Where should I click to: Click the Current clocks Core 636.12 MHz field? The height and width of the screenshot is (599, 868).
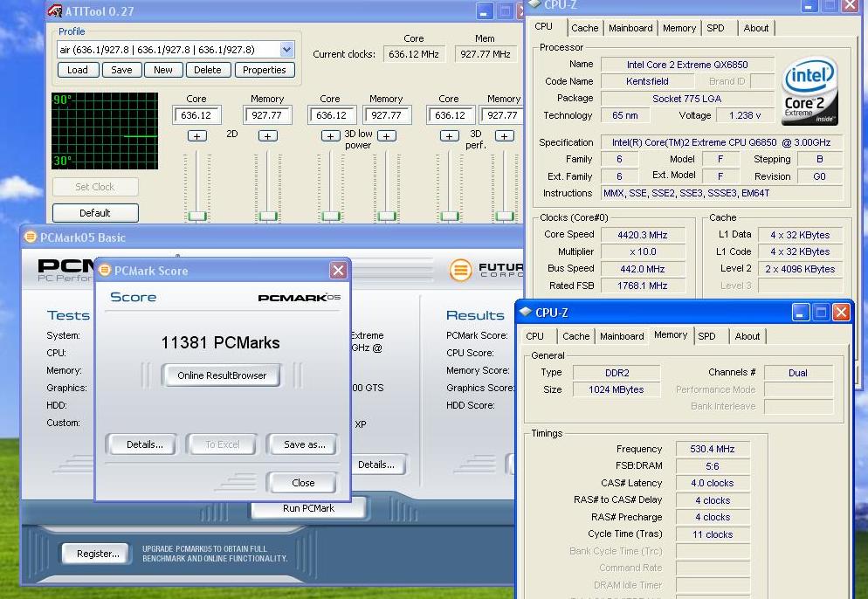tap(414, 54)
